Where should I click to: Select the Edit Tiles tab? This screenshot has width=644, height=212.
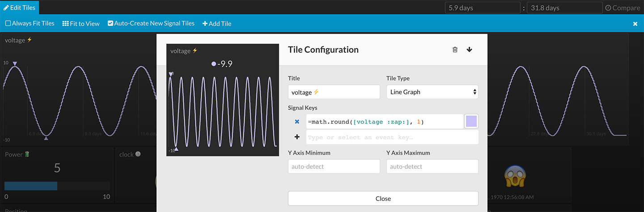click(x=20, y=8)
